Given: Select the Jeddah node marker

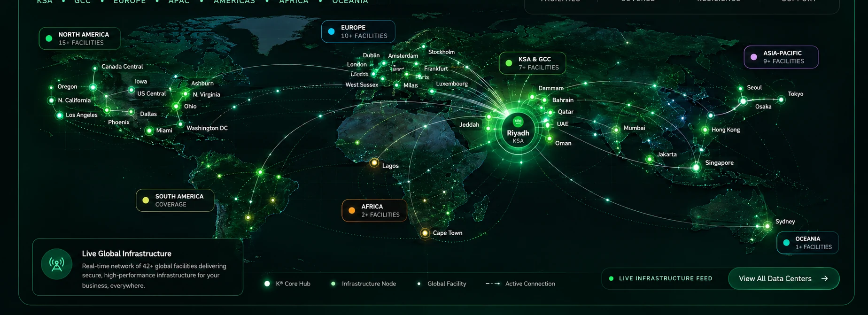Looking at the screenshot, I should click(x=488, y=128).
